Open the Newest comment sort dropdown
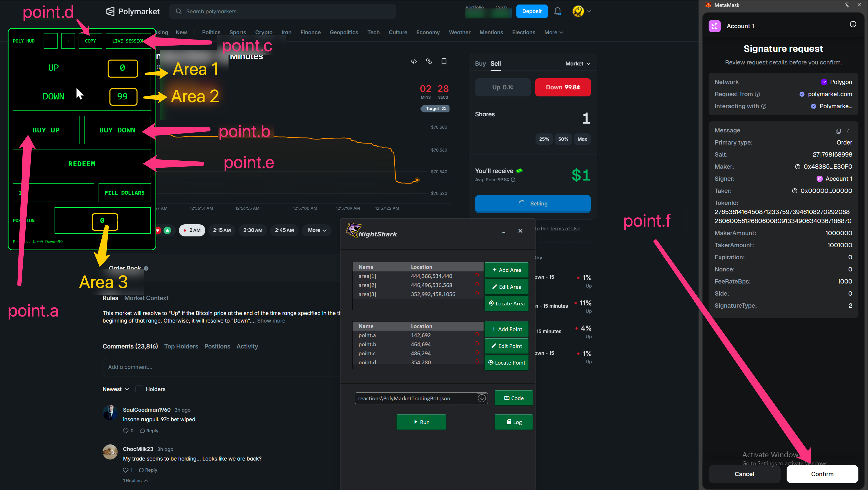 coord(116,389)
